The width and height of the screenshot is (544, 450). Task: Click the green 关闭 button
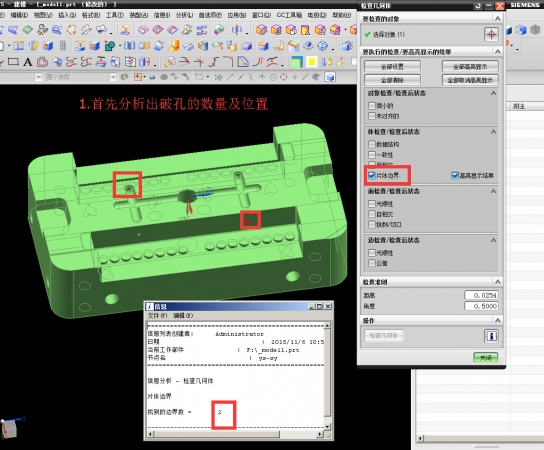486,357
